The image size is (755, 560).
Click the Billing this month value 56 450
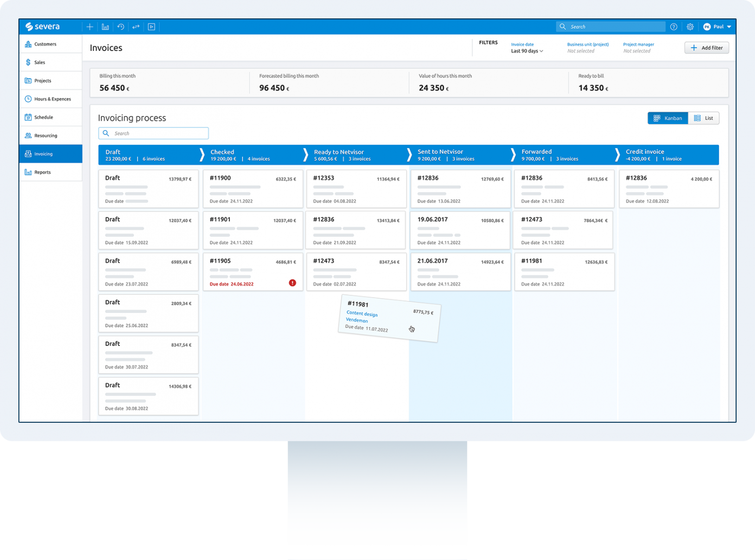tap(114, 88)
